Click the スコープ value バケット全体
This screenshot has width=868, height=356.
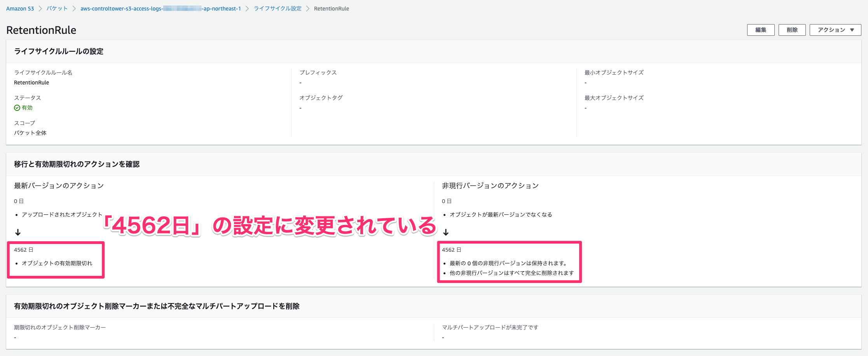[x=30, y=133]
